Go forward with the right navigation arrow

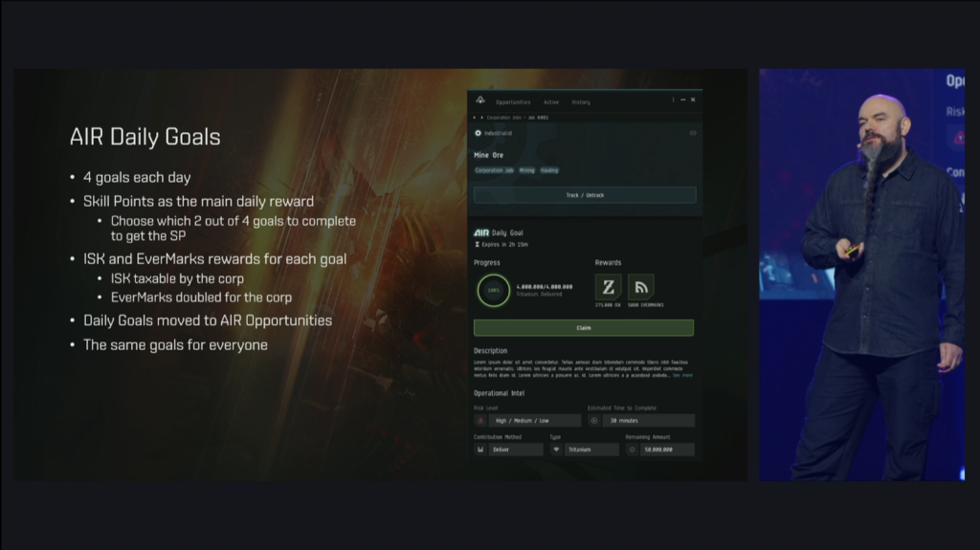click(481, 118)
